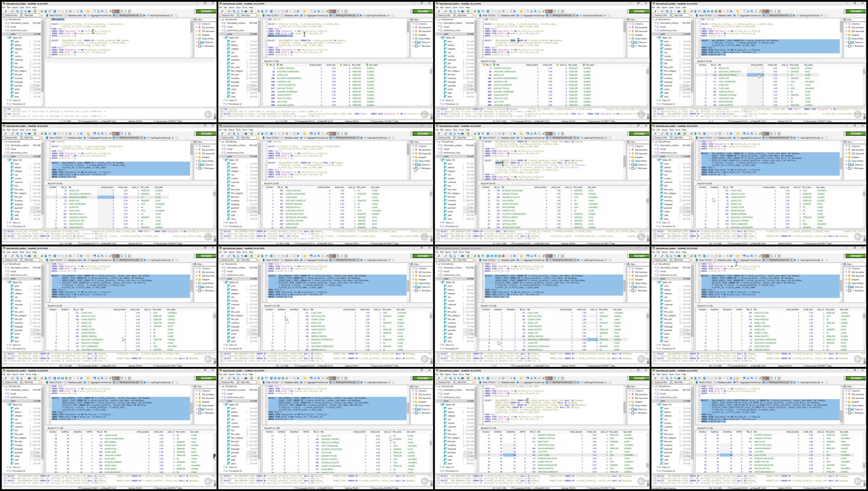868x491 pixels.
Task: Click Find text magnifier icon in top-left window
Action: 102,11
